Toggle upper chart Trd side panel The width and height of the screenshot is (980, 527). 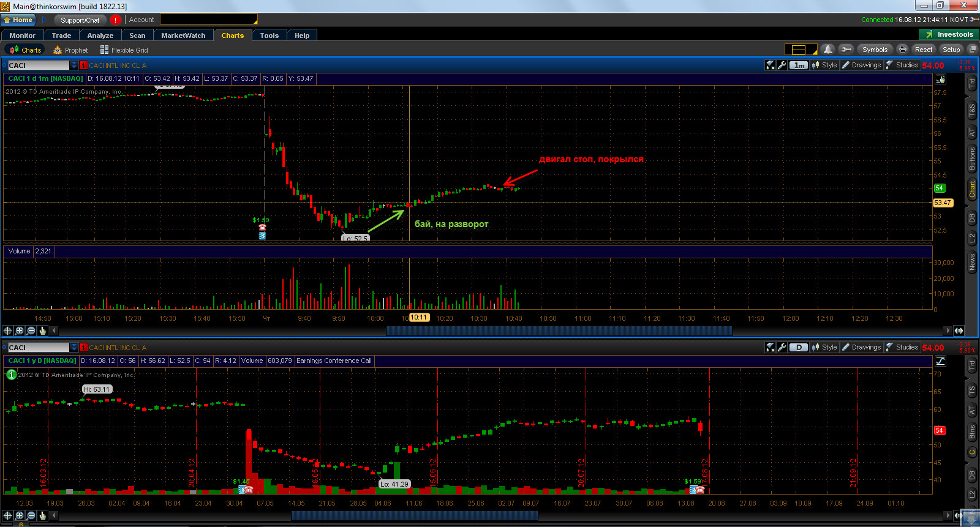pos(972,83)
